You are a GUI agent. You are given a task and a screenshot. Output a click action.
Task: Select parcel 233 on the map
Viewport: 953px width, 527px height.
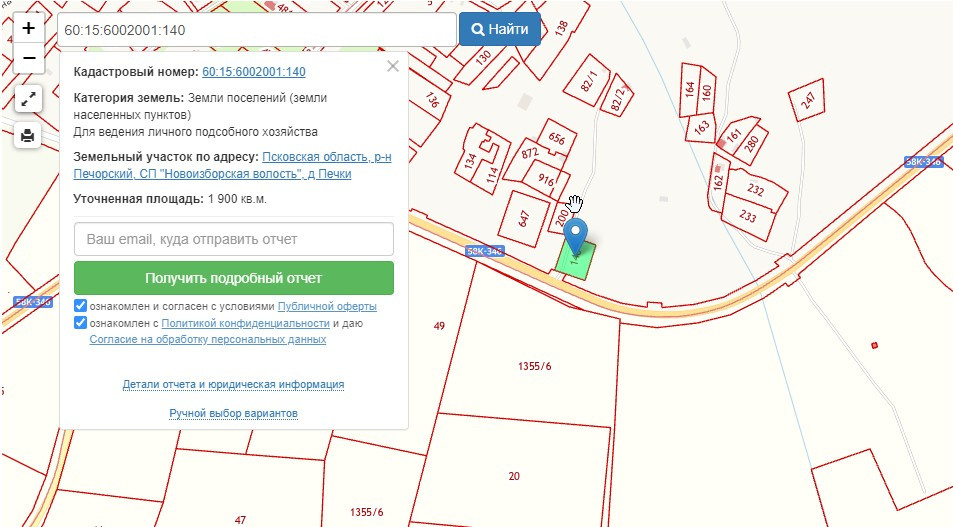point(748,216)
